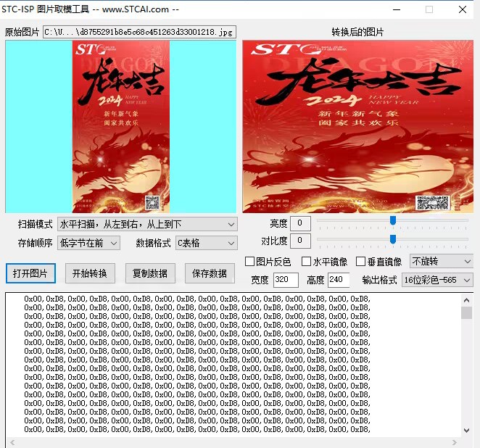Screen dimensions: 480x448
Task: Save output with 保存数据 button
Action: [210, 273]
